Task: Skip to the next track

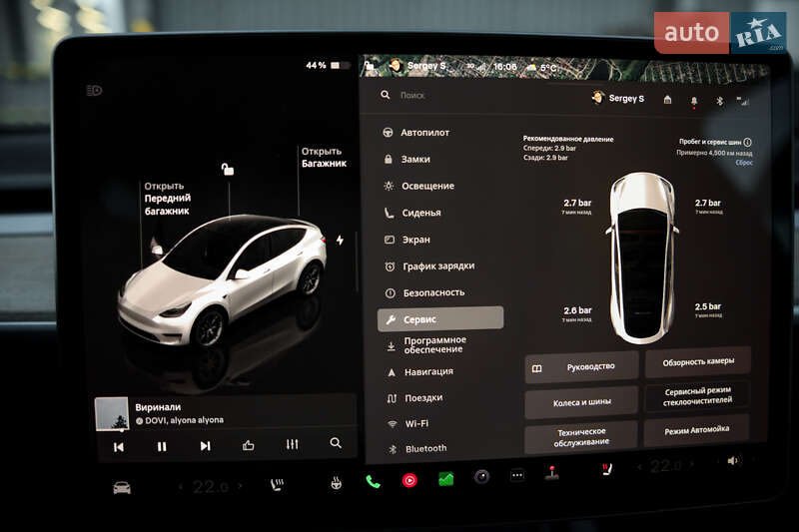Action: [x=205, y=446]
